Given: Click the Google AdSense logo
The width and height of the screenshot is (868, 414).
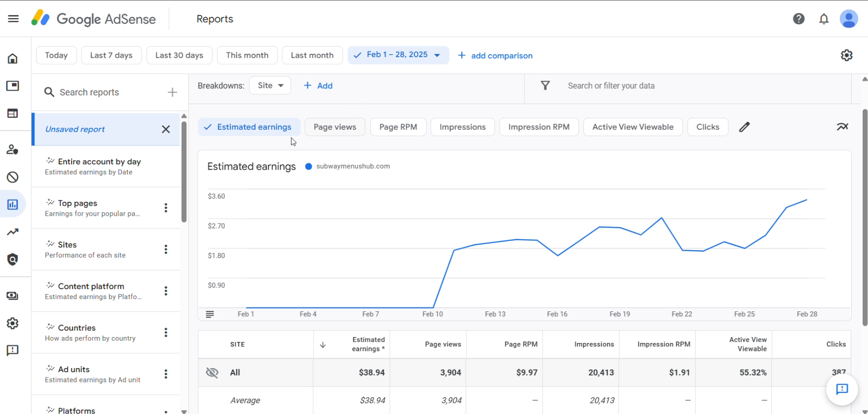Looking at the screenshot, I should click(94, 19).
